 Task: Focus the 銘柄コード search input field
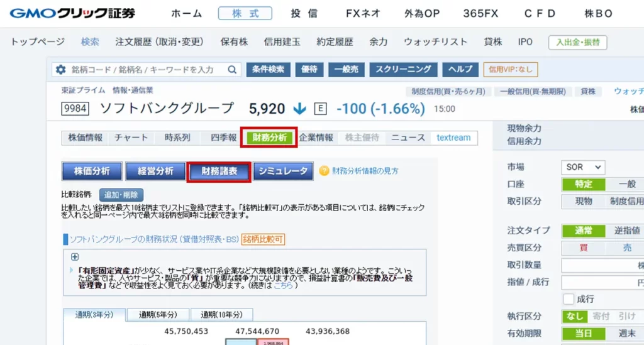coord(147,69)
